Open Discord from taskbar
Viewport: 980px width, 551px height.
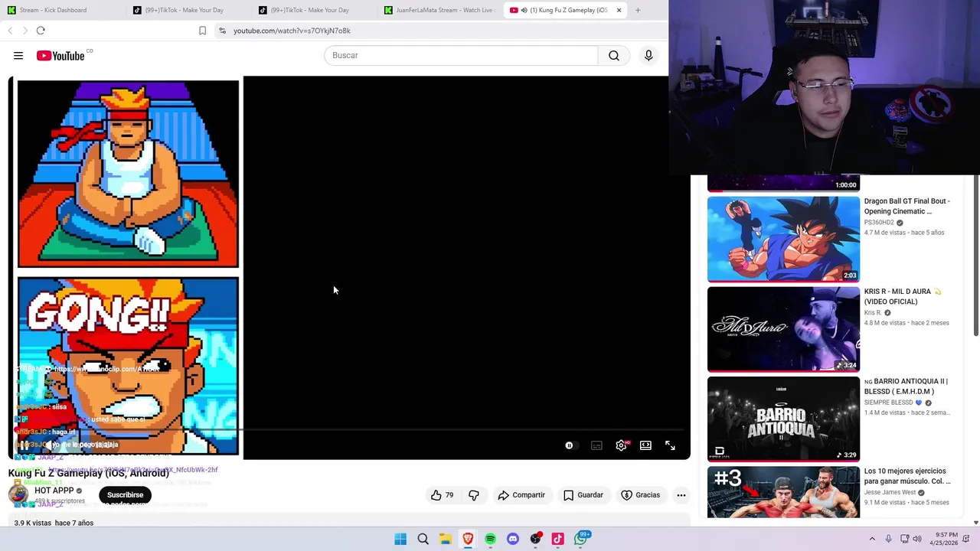pyautogui.click(x=513, y=539)
